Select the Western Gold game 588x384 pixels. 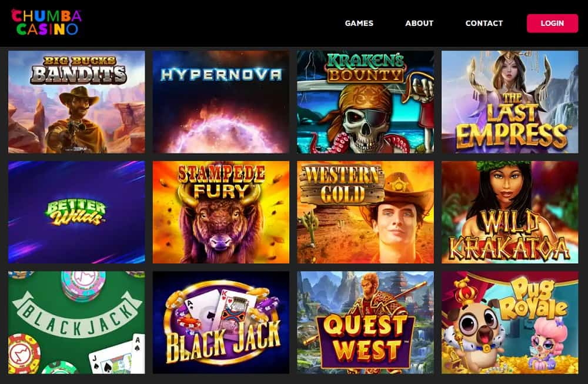point(365,212)
